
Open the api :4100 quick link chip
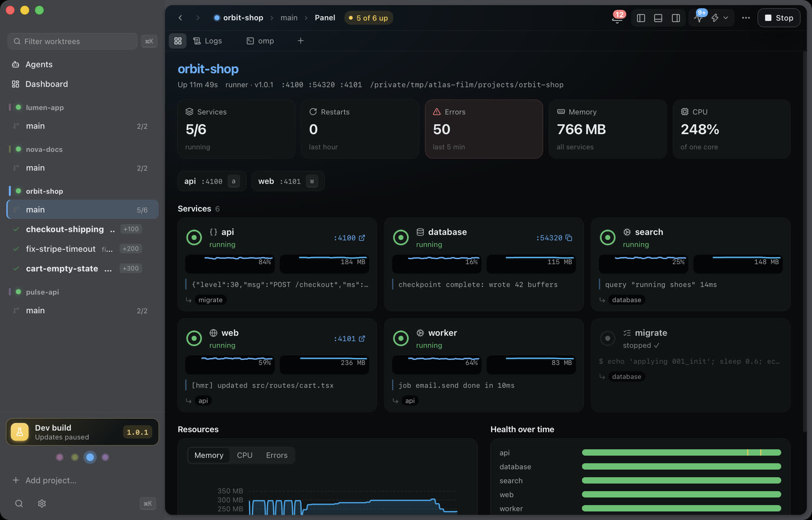point(212,181)
